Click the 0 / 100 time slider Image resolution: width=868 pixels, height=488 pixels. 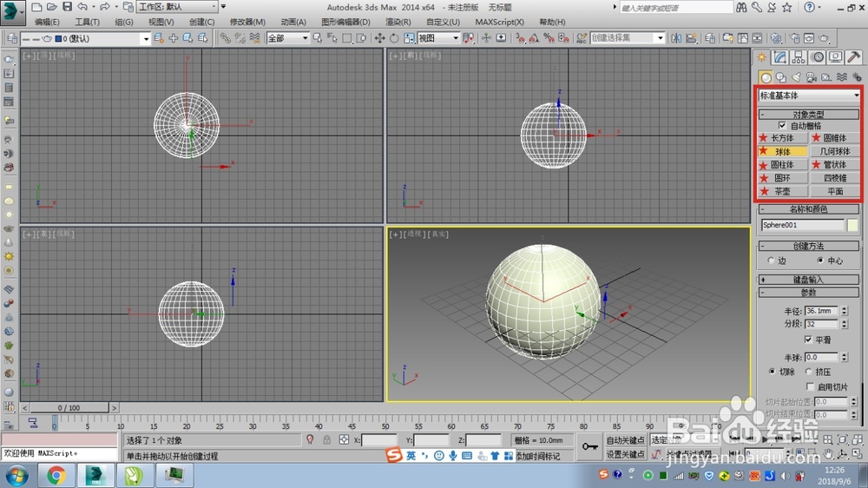(69, 408)
